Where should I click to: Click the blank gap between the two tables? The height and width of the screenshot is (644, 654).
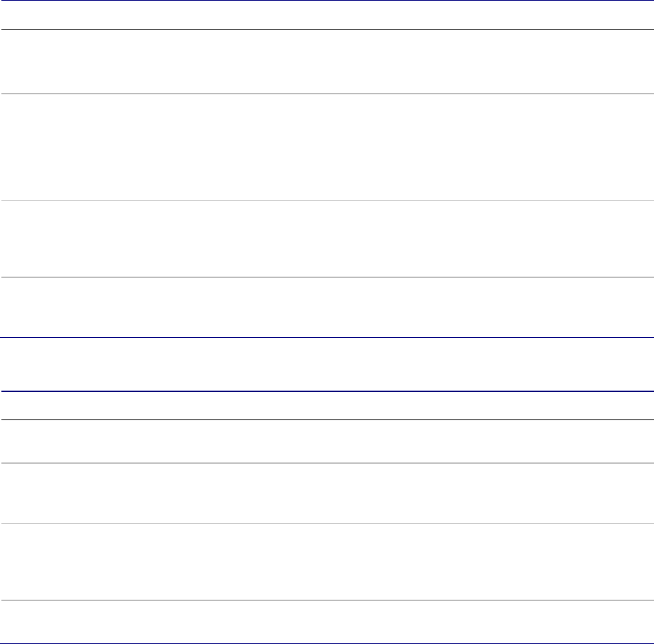click(x=327, y=364)
